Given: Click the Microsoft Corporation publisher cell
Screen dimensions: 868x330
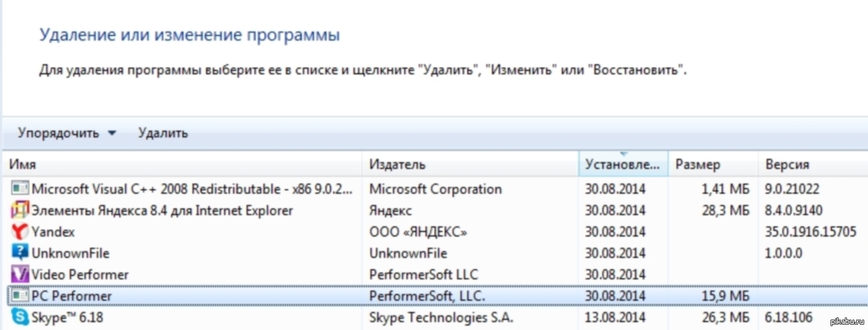Looking at the screenshot, I should click(435, 189).
